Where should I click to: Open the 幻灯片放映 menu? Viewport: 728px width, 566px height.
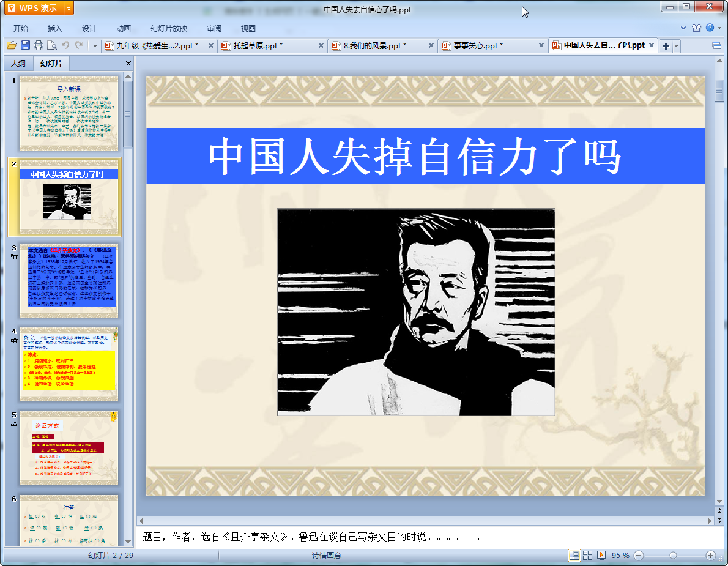tap(168, 28)
